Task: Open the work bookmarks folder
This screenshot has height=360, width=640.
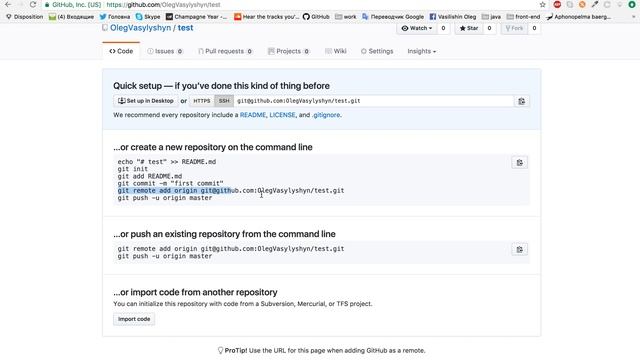Action: [x=346, y=17]
